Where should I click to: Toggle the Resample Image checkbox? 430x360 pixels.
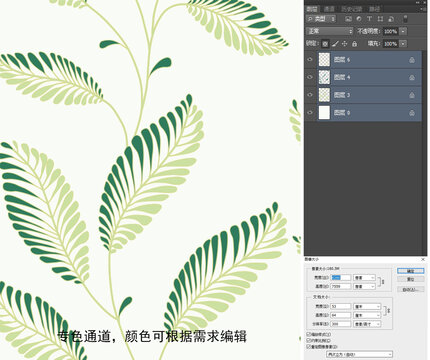click(308, 347)
